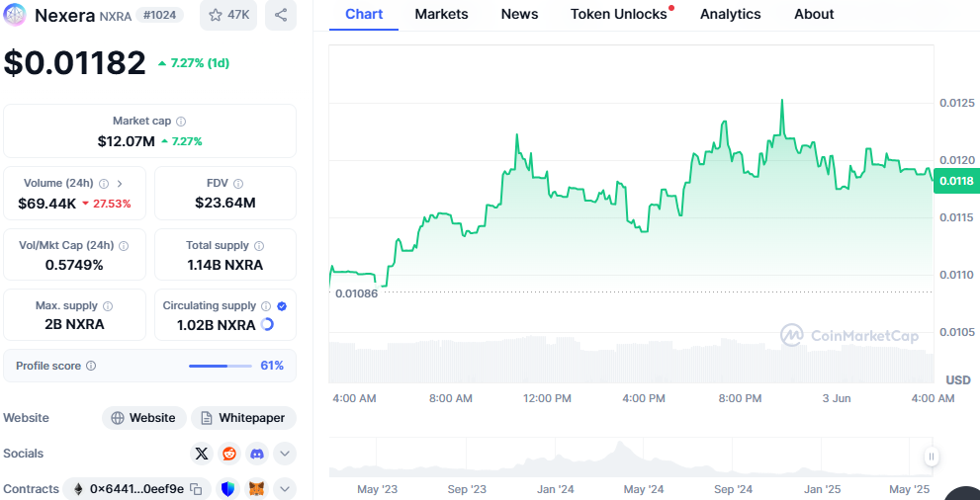Screen dimensions: 980x500
Task: Click the Market cap info icon
Action: [181, 122]
